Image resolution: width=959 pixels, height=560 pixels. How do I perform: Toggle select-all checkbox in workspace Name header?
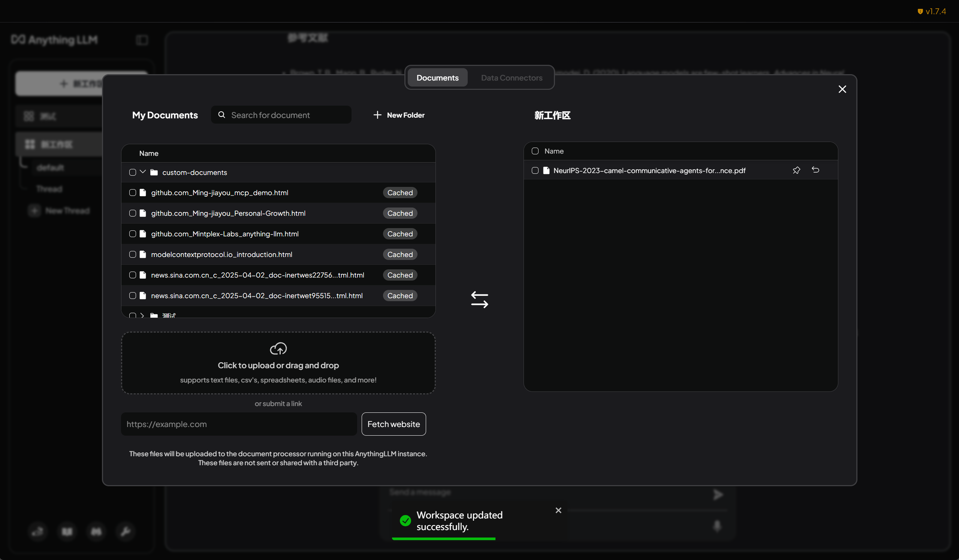click(x=535, y=151)
